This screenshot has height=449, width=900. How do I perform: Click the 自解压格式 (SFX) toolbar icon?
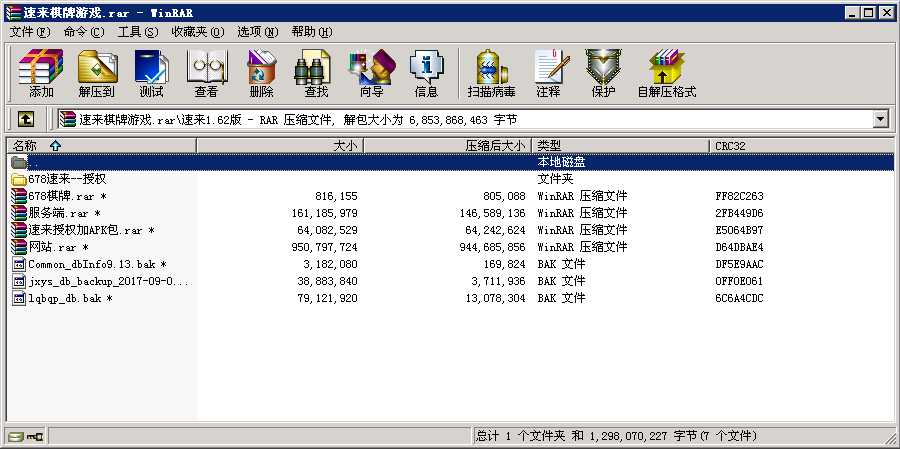tap(667, 73)
